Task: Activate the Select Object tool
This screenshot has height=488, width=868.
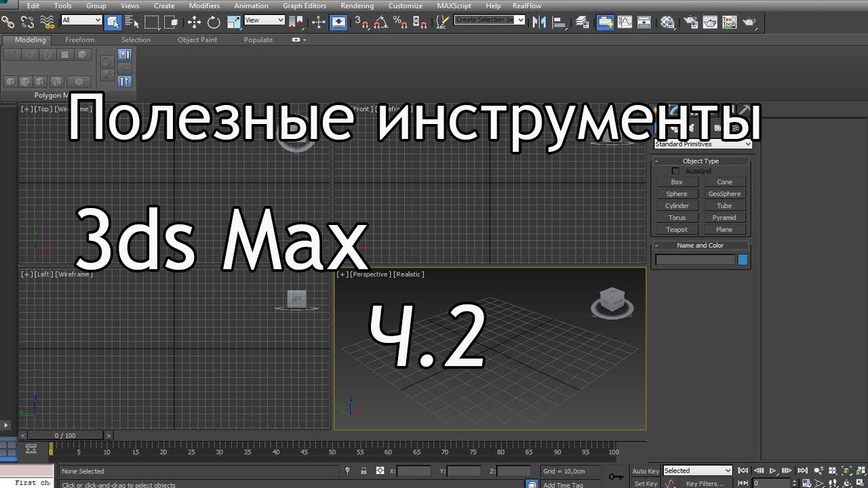Action: pyautogui.click(x=113, y=22)
